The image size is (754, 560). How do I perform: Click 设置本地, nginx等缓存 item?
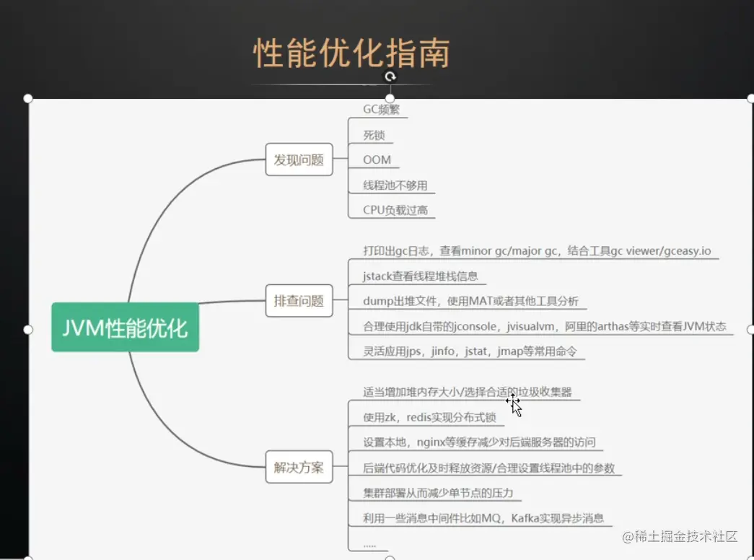pyautogui.click(x=479, y=442)
